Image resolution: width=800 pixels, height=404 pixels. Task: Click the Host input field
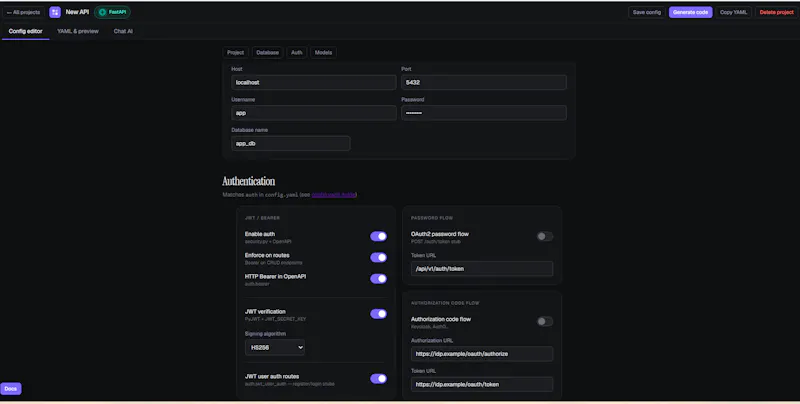(x=313, y=82)
